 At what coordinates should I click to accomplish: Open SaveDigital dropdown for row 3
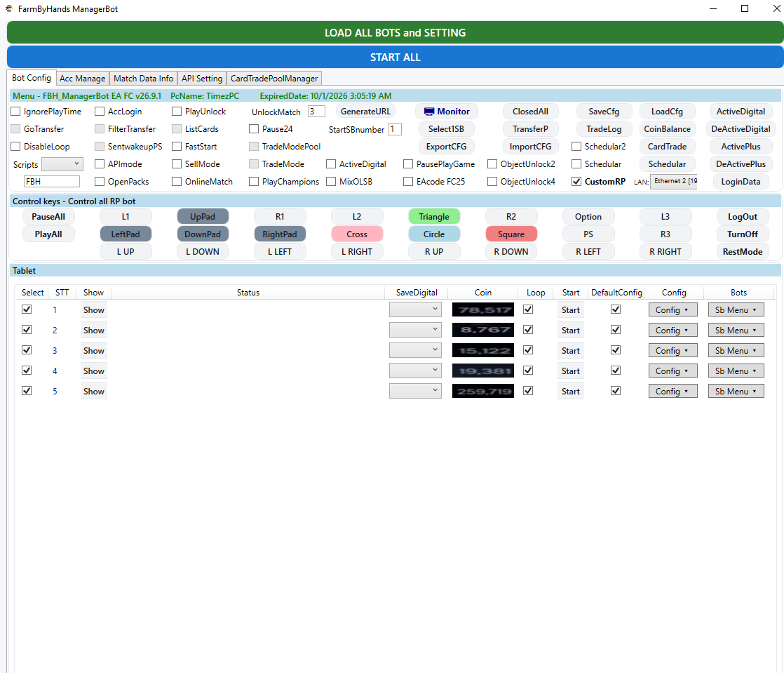pos(415,350)
